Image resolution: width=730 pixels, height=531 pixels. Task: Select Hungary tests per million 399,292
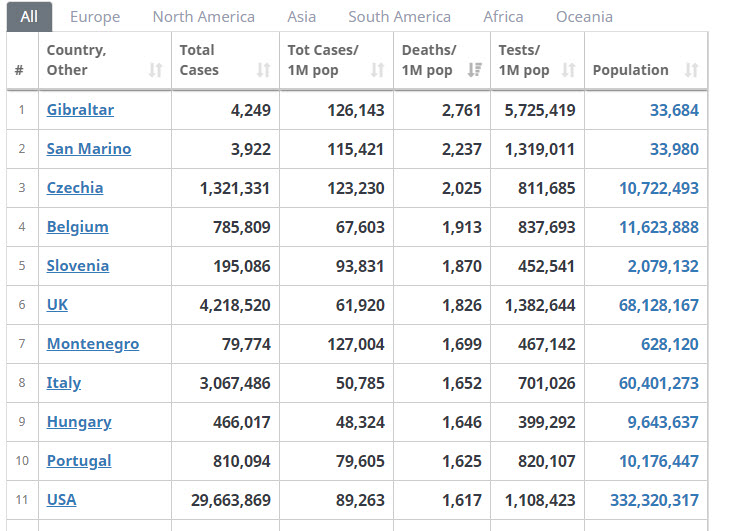pyautogui.click(x=547, y=422)
